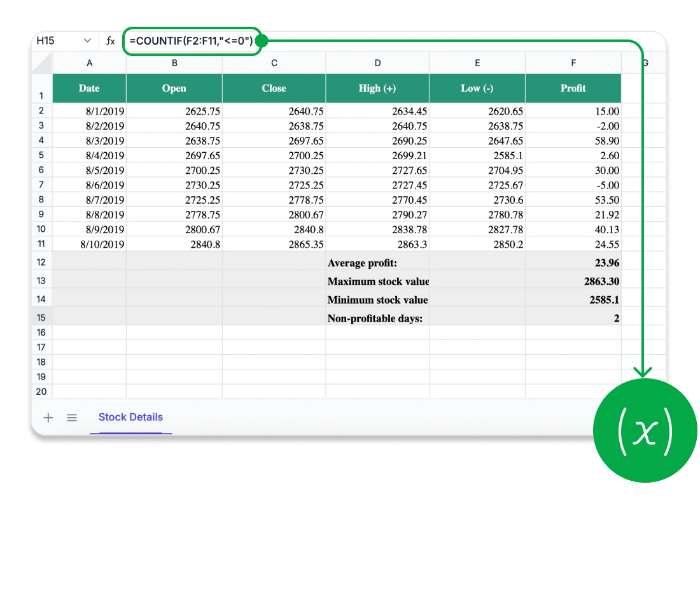Select the Profit header cell
This screenshot has width=700, height=591.
click(x=572, y=88)
